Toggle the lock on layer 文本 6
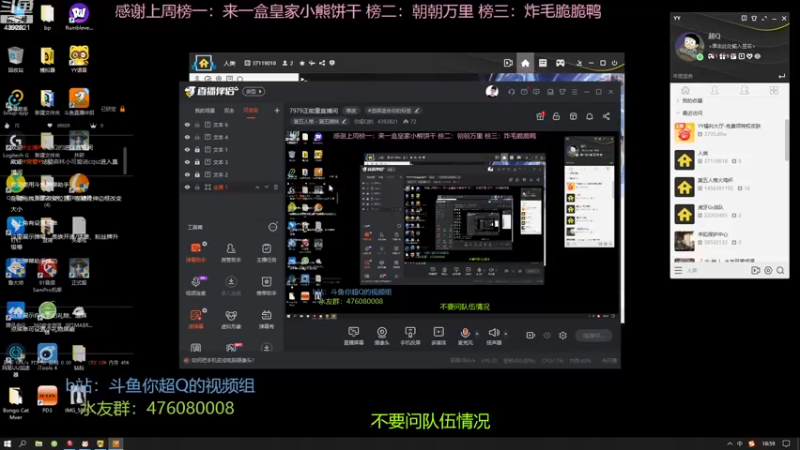 click(x=197, y=124)
